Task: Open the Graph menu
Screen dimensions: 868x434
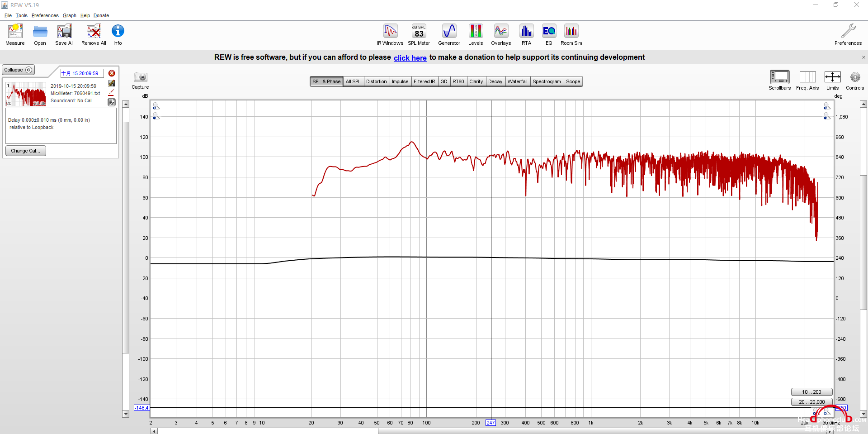Action: (69, 15)
